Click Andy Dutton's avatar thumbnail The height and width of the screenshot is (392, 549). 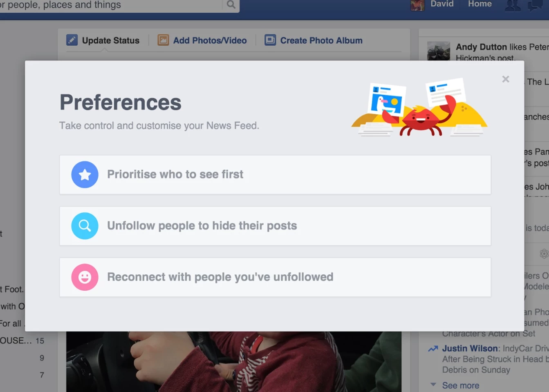(x=439, y=51)
